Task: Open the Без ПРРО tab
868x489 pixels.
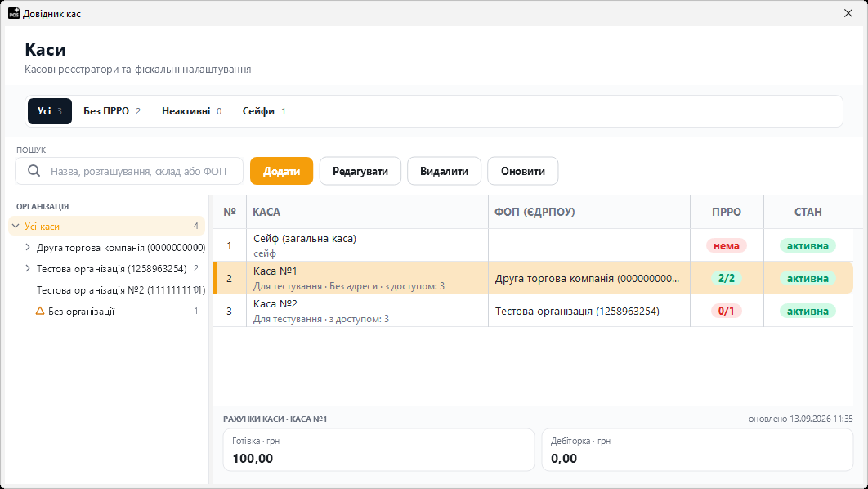Action: click(112, 111)
